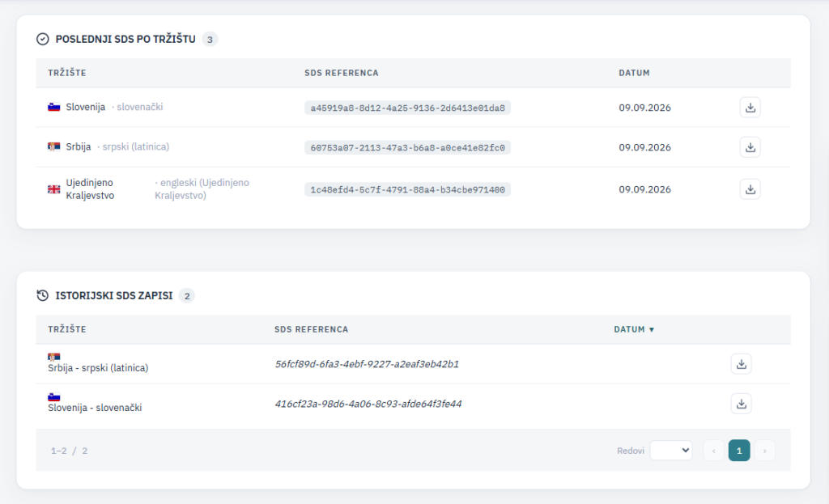Viewport: 829px width, 504px height.
Task: Click the 'slovenački' language label
Action: (139, 108)
